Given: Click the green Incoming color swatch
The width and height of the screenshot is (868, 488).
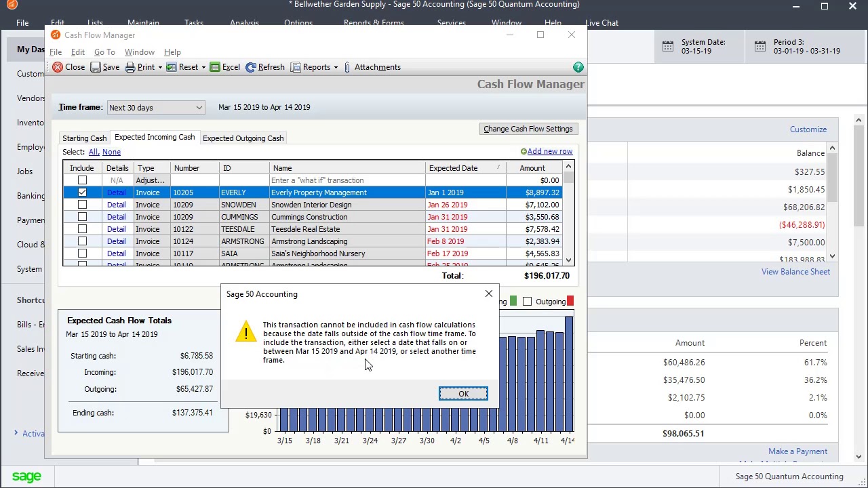Looking at the screenshot, I should point(513,302).
